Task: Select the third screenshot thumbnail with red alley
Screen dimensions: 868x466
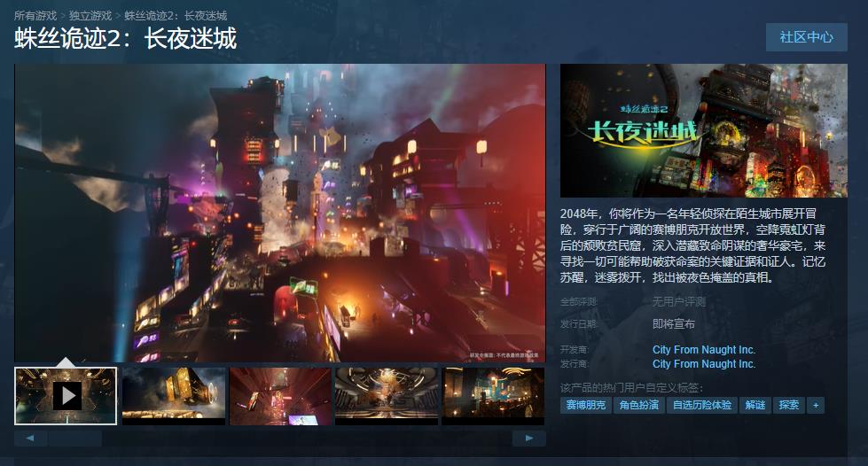Action: [280, 396]
